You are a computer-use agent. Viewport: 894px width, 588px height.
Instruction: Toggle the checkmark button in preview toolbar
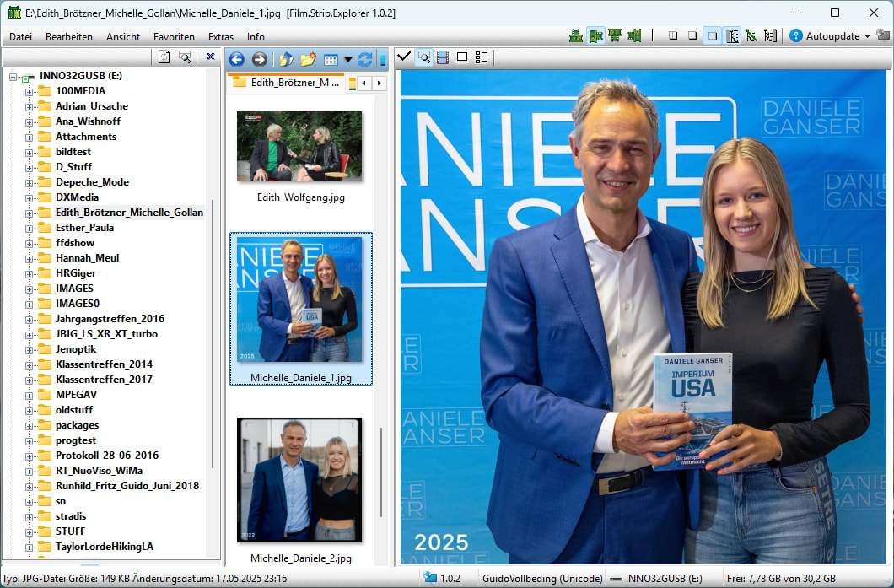point(404,57)
